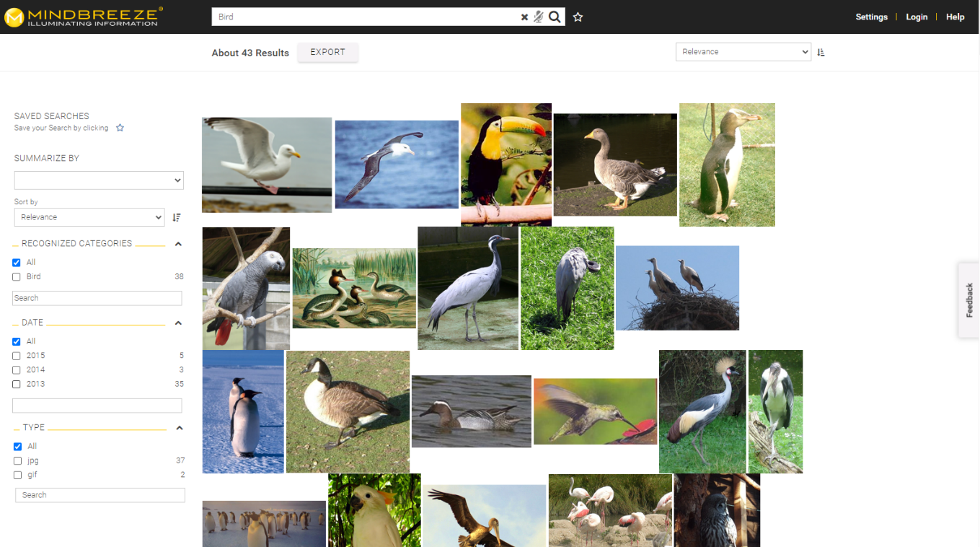Image resolution: width=980 pixels, height=547 pixels.
Task: Click the Type filter search field
Action: [100, 495]
